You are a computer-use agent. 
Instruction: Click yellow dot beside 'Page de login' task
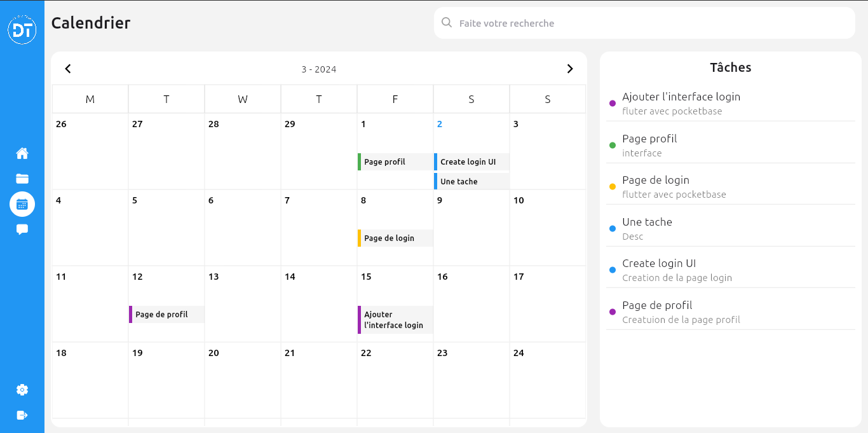pyautogui.click(x=613, y=186)
